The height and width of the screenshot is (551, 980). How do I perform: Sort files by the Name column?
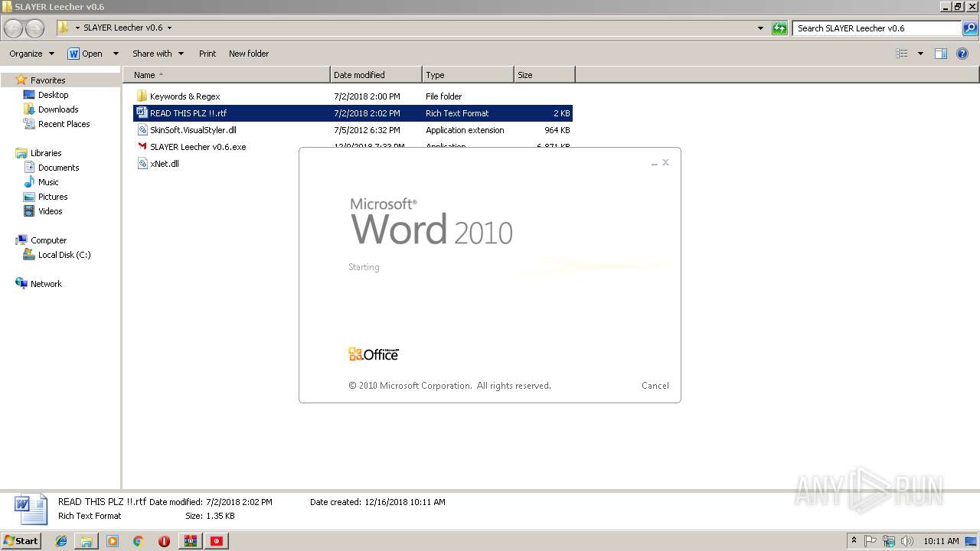[226, 75]
